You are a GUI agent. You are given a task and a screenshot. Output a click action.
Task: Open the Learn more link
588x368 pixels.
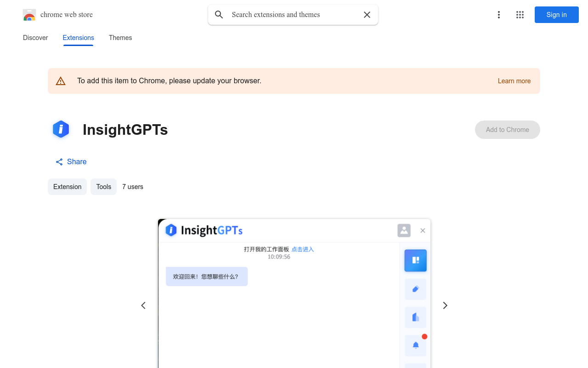[x=514, y=81]
